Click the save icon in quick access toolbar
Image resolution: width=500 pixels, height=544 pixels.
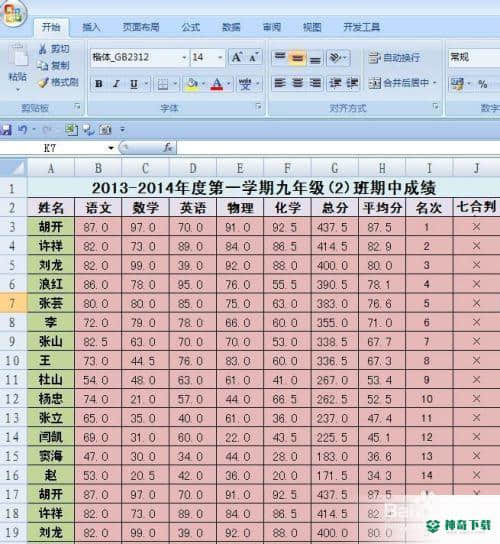(x=6, y=130)
